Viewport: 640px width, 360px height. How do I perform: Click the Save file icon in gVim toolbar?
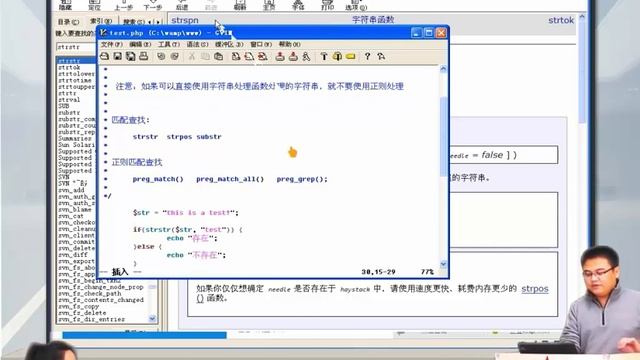tap(118, 56)
